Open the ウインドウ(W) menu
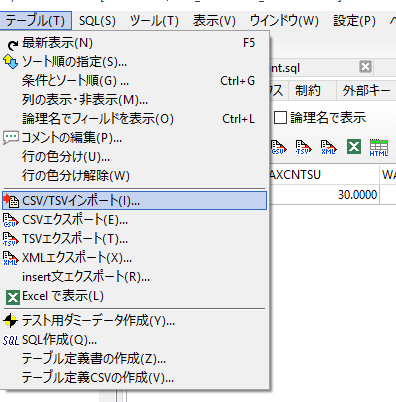The width and height of the screenshot is (396, 402). [x=284, y=21]
